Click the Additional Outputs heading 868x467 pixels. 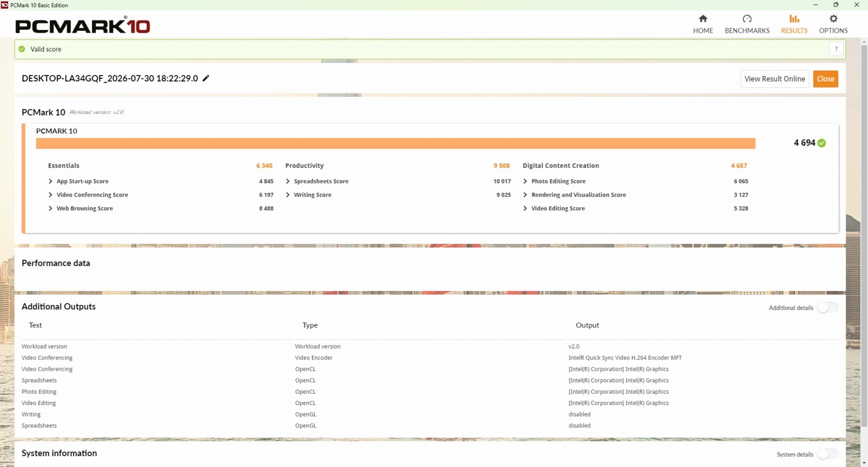pyautogui.click(x=59, y=307)
